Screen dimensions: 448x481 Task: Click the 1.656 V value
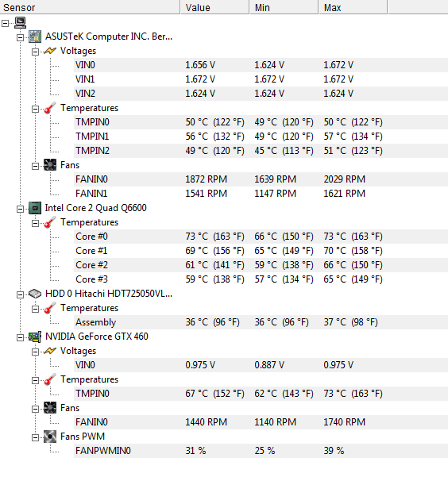click(200, 65)
